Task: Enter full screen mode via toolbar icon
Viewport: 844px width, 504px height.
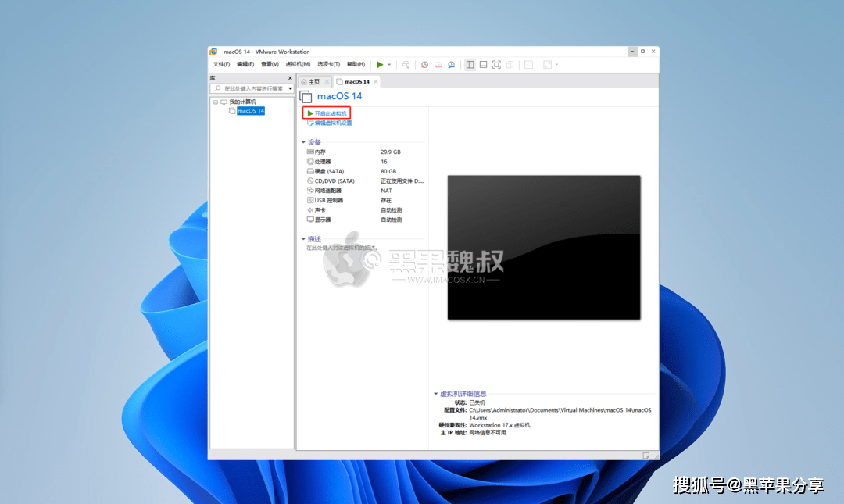Action: (496, 65)
